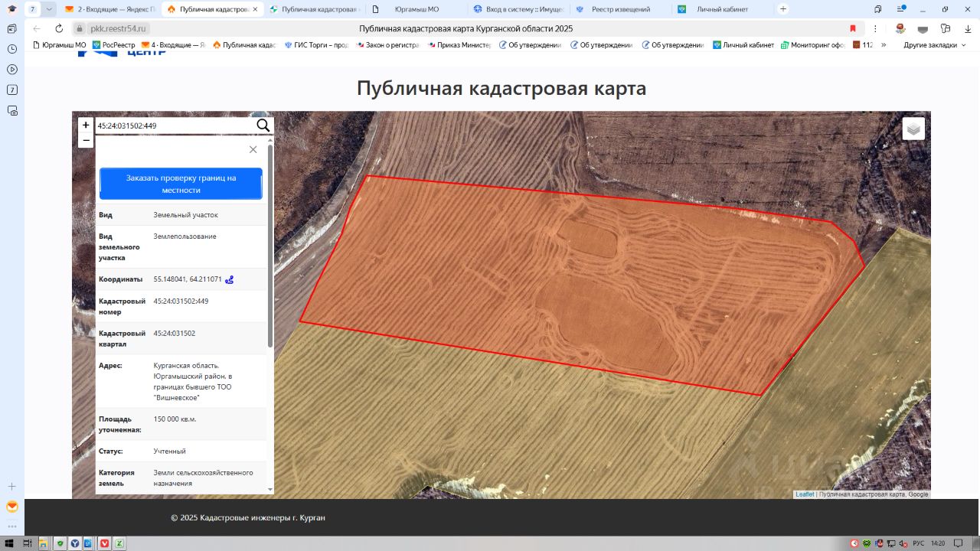The width and height of the screenshot is (980, 551).
Task: Click the sidebar plus add icon
Action: pos(12,486)
